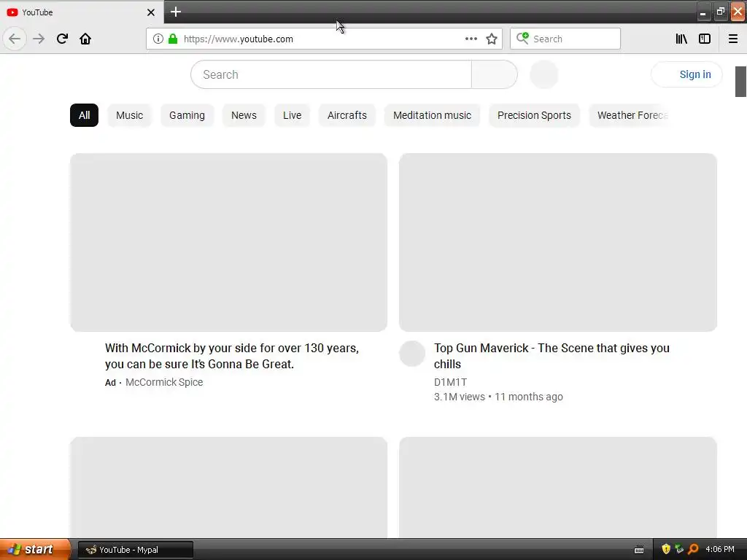Open the D1M1T channel name
This screenshot has height=560, width=747.
point(450,382)
